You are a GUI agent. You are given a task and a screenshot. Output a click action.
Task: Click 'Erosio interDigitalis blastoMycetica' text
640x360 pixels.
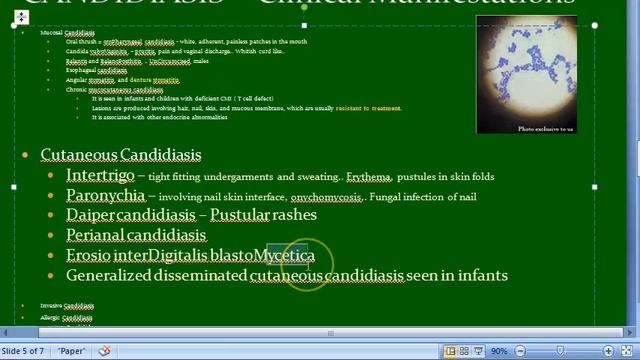[191, 255]
